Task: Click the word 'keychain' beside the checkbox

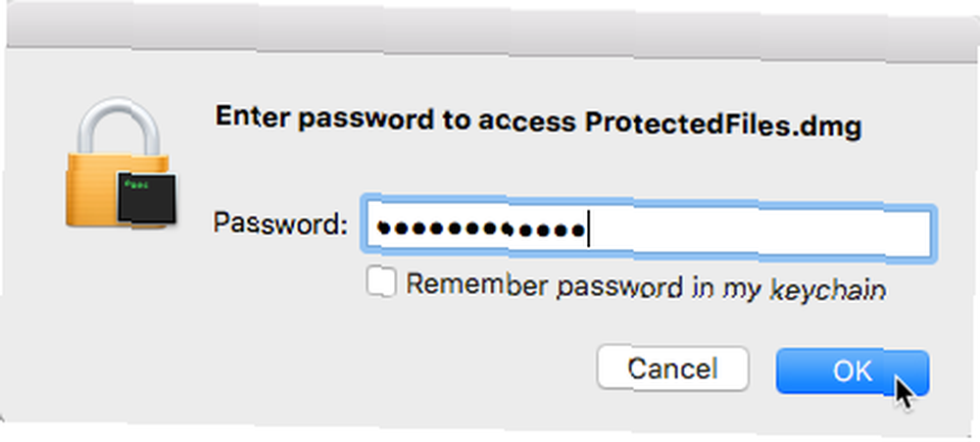Action: pyautogui.click(x=827, y=289)
